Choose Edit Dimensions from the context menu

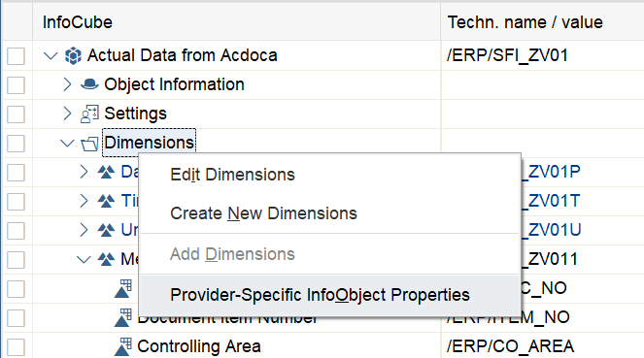click(232, 175)
